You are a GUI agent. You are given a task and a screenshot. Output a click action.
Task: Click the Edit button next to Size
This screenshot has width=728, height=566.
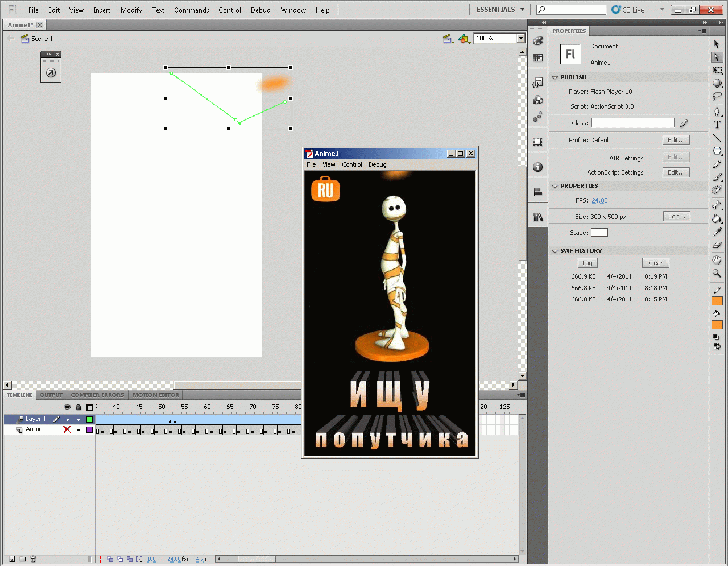(x=676, y=216)
